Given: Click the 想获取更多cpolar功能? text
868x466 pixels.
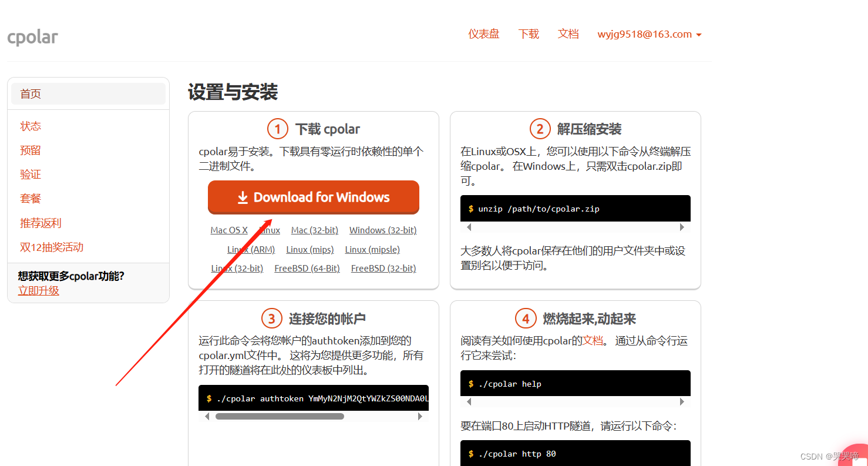Looking at the screenshot, I should click(71, 276).
